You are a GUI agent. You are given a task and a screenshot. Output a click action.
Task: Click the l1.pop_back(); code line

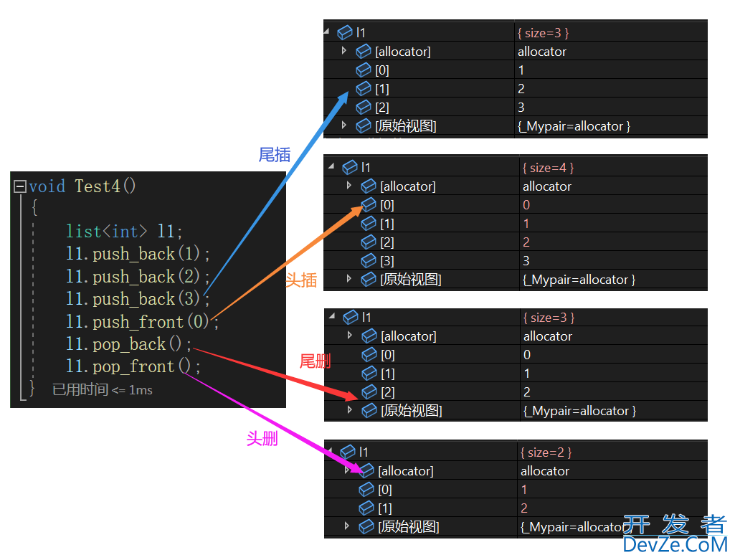[128, 344]
